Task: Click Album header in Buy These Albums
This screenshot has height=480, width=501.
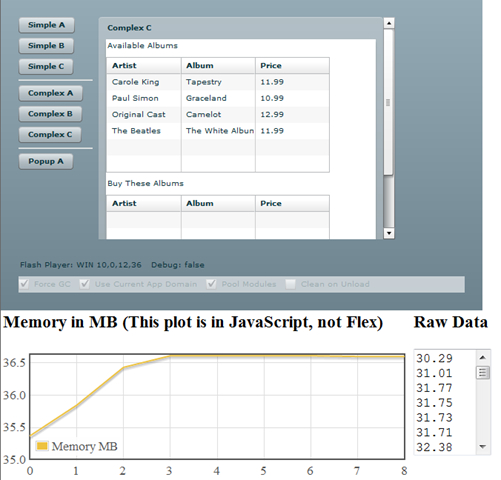Action: click(218, 203)
